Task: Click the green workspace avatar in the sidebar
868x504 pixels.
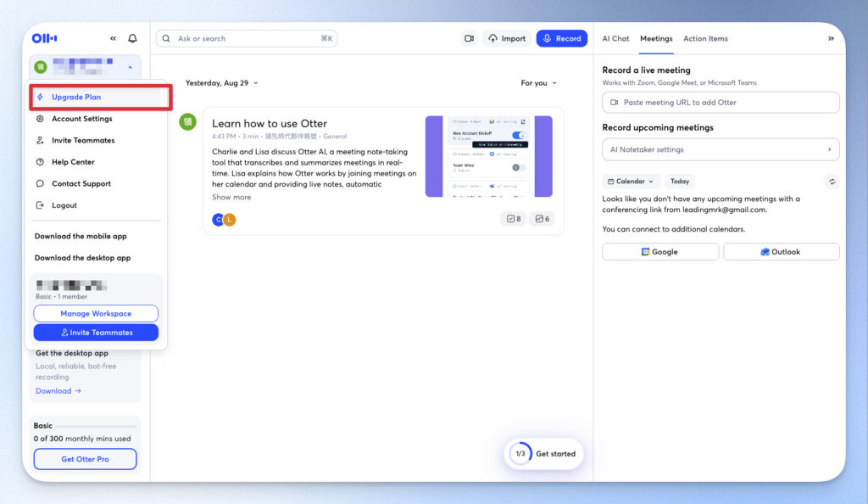Action: pos(41,67)
